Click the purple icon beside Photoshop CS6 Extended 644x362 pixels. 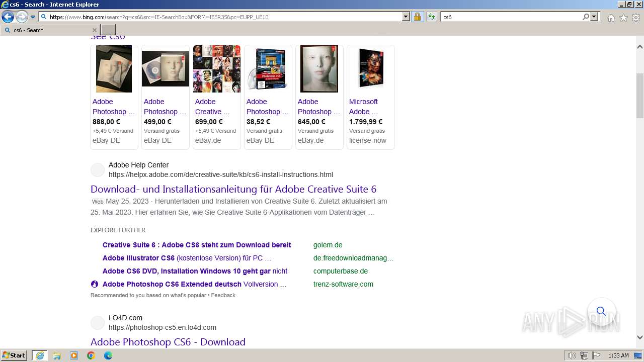click(x=95, y=284)
